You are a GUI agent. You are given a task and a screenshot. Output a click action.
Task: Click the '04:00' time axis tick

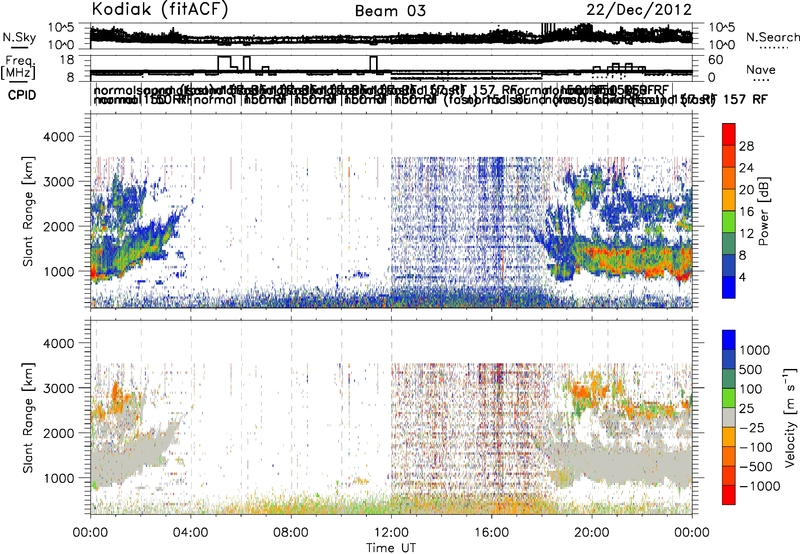click(x=191, y=533)
